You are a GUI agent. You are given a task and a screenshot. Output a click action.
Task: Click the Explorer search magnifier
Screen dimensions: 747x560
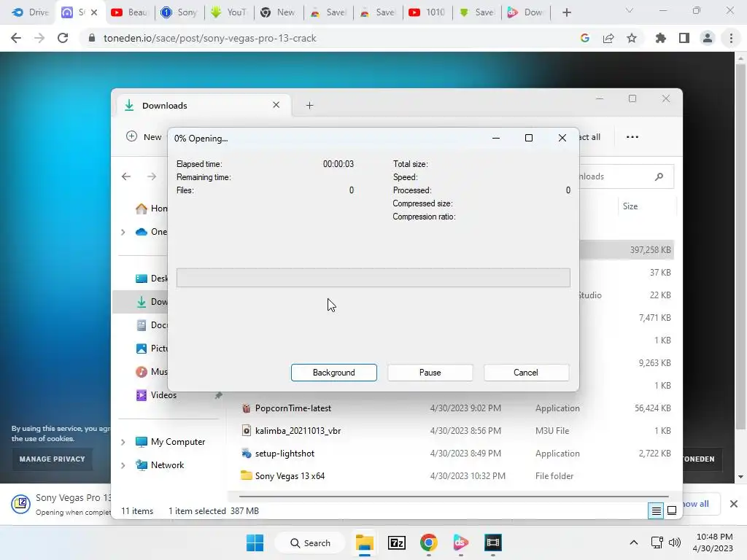659,176
